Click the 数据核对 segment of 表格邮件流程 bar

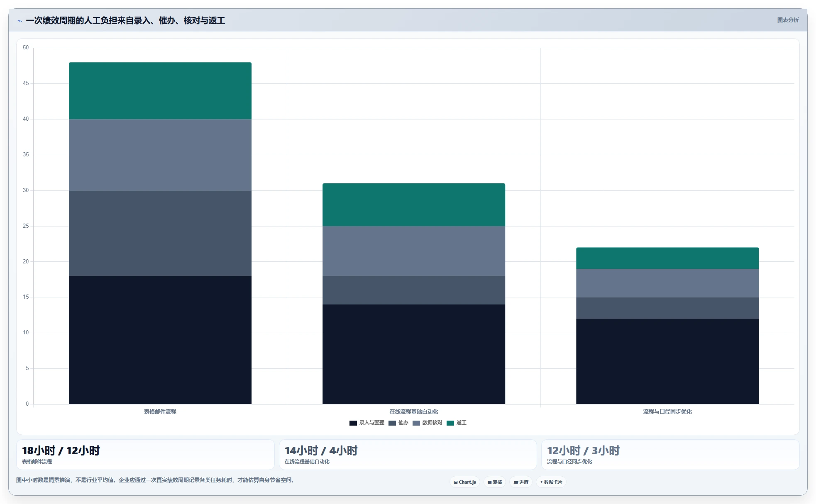click(x=160, y=155)
